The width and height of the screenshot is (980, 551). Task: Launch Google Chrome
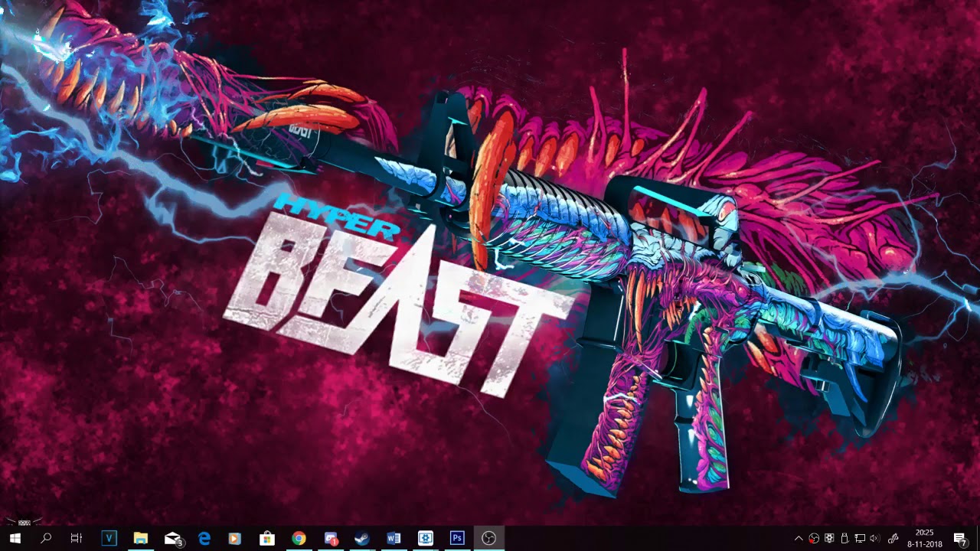(300, 537)
